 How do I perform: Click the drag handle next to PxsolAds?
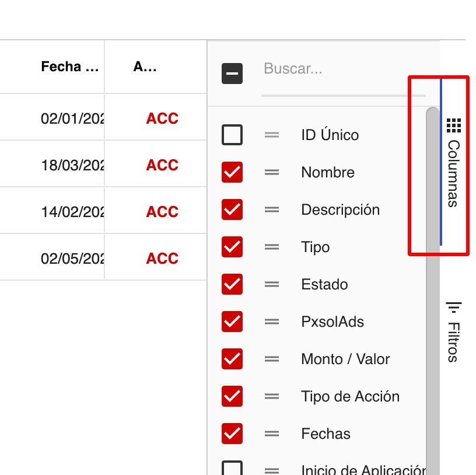[x=272, y=322]
